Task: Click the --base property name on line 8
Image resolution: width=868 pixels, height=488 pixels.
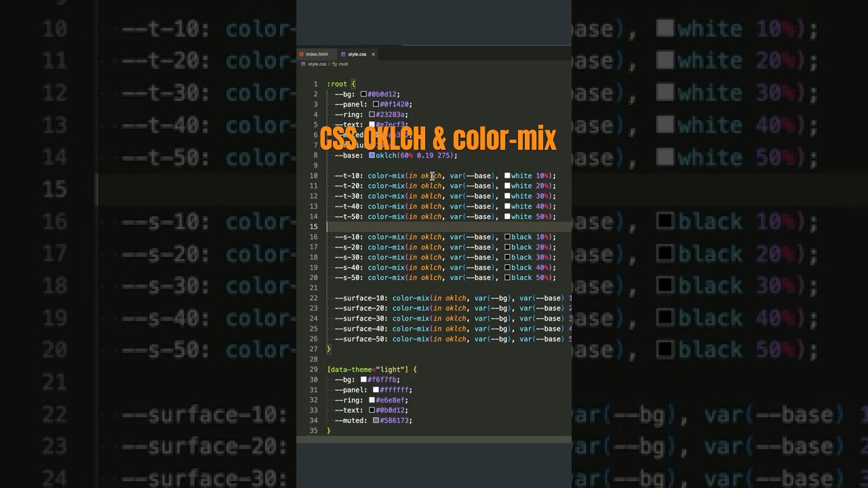Action: (349, 155)
